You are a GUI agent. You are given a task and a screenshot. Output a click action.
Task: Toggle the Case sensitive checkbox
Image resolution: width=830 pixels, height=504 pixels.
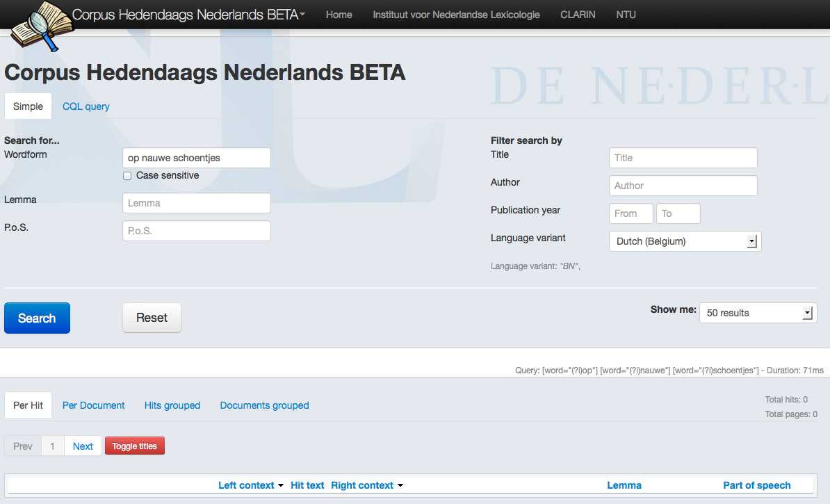(x=127, y=176)
